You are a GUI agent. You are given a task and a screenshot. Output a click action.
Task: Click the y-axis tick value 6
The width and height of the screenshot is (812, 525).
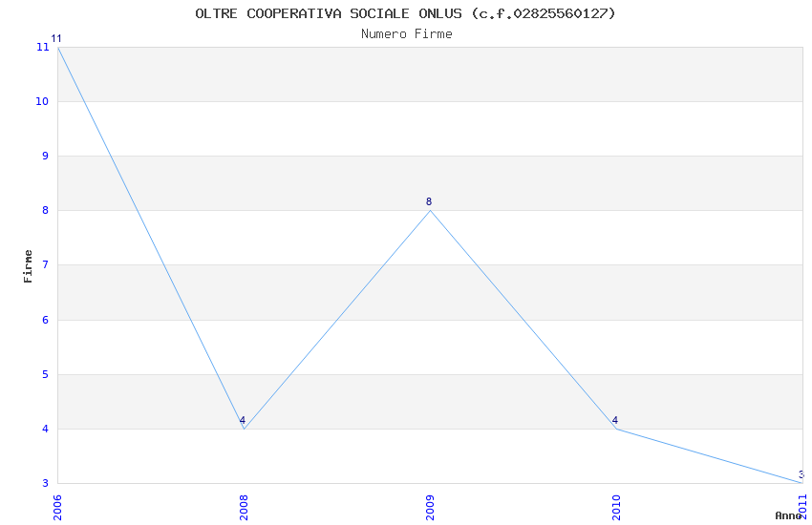(x=46, y=320)
